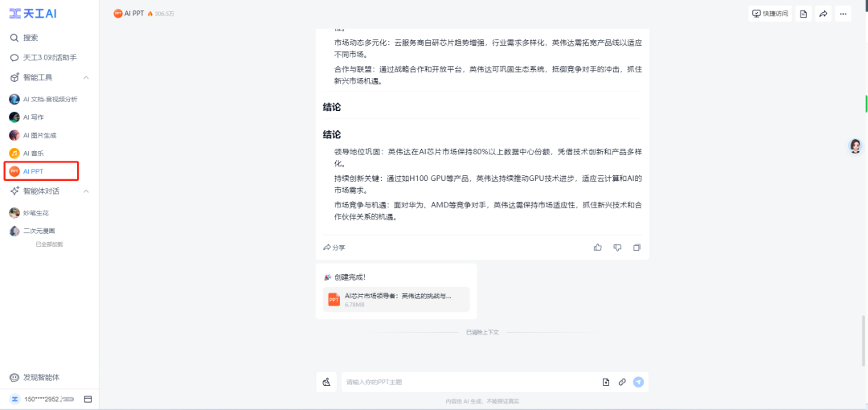Clear context with the broom icon
Screen dimensions: 868x410
coord(326,382)
